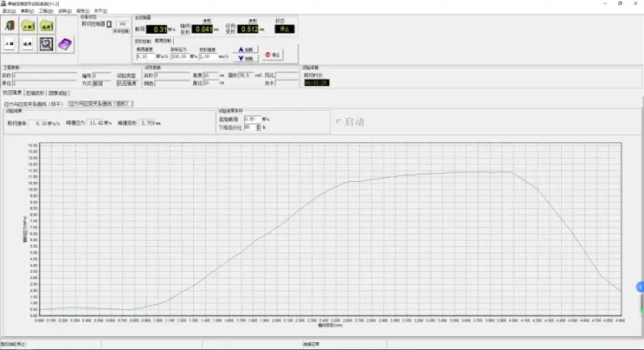Image resolution: width=644 pixels, height=350 pixels.
Task: Open the 参数 menu
Action: tap(27, 11)
